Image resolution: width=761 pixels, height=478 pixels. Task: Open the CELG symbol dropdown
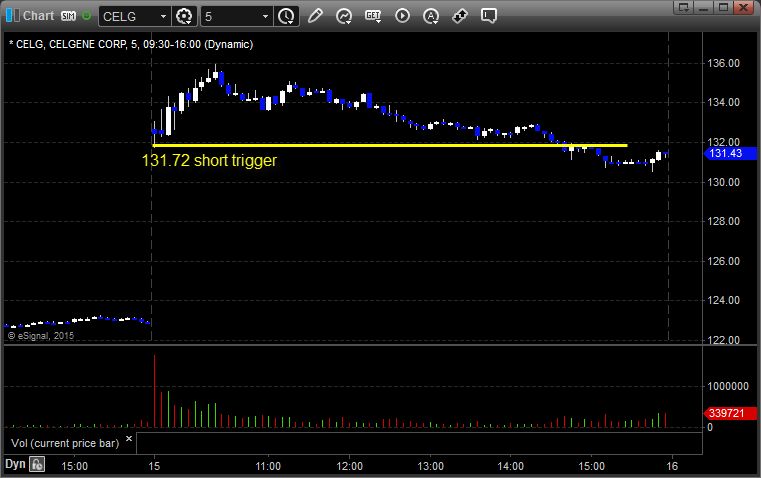coord(134,16)
